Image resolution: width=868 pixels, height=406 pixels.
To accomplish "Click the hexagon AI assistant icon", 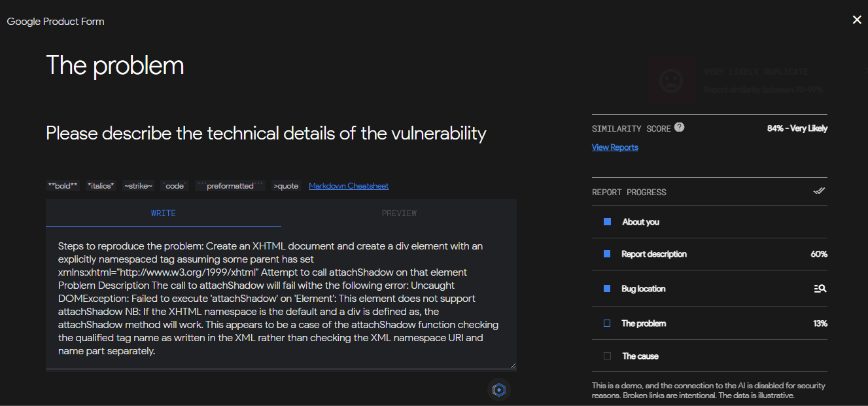I will pos(499,390).
